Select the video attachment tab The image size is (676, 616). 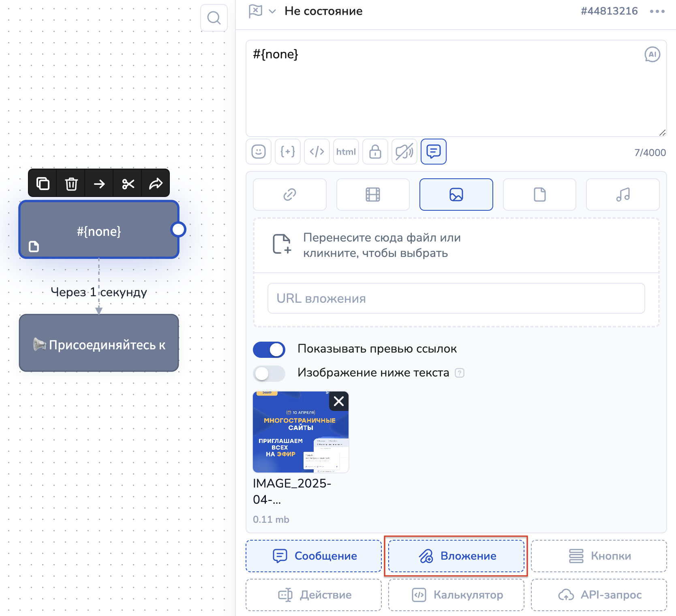[372, 195]
